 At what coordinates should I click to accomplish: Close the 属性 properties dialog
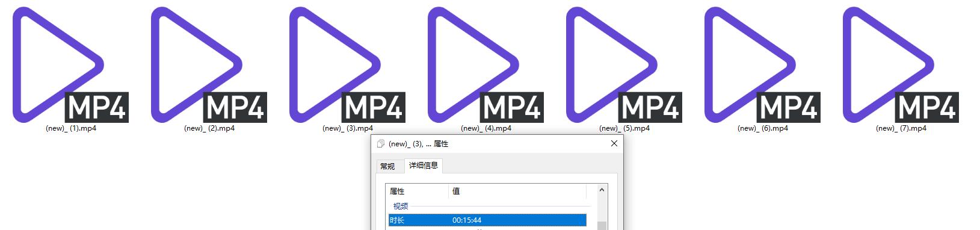614,144
